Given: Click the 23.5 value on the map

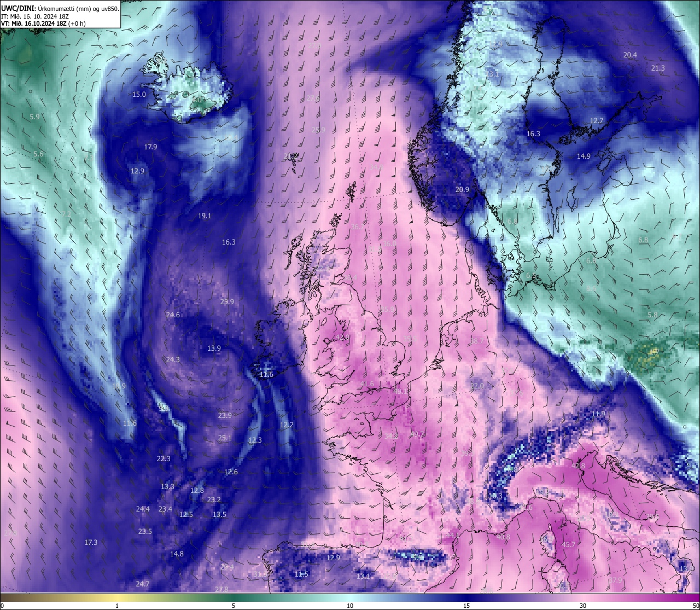Looking at the screenshot, I should point(145,531).
